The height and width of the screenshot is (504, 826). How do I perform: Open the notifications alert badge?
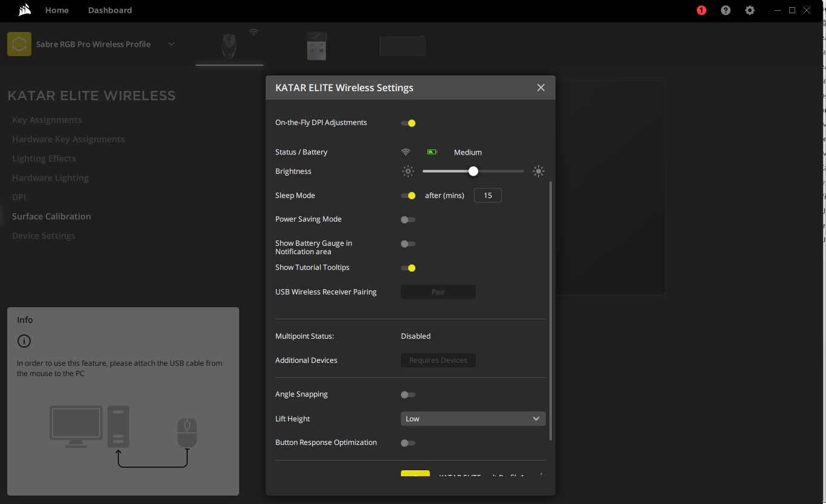click(x=701, y=10)
